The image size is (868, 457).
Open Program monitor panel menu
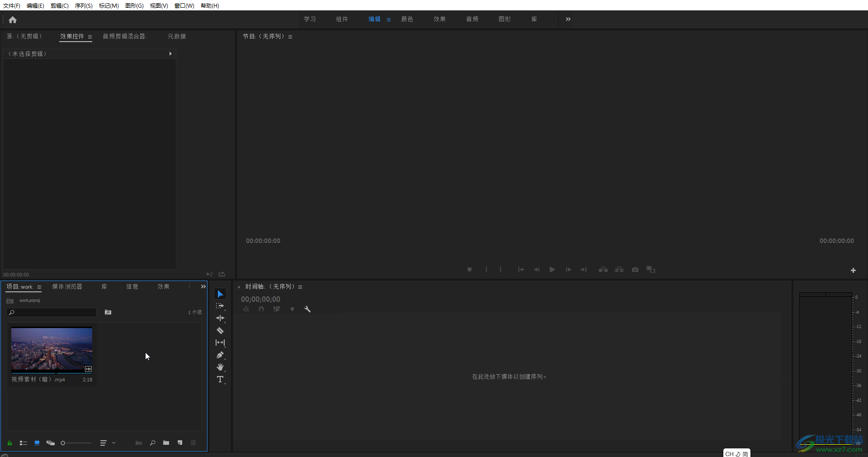pos(290,37)
